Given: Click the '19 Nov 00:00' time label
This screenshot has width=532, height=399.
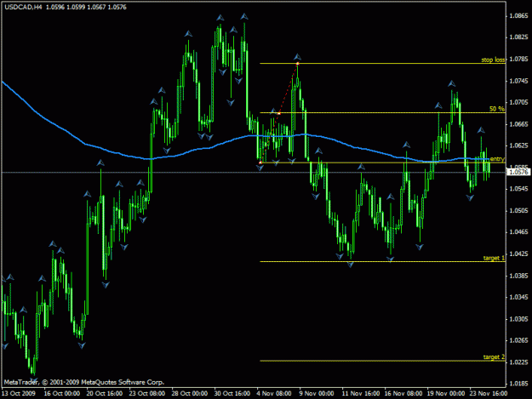Looking at the screenshot, I should click(x=446, y=394).
